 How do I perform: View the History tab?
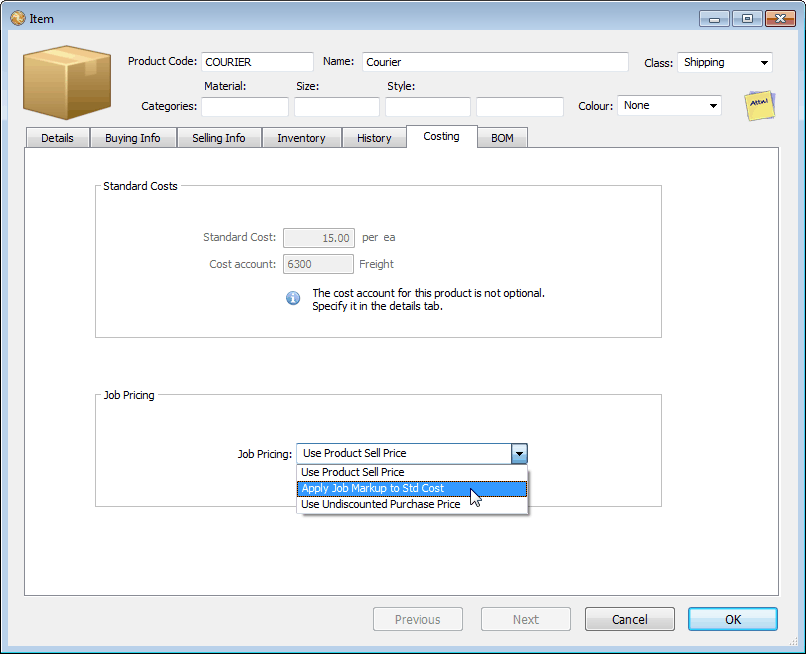374,138
